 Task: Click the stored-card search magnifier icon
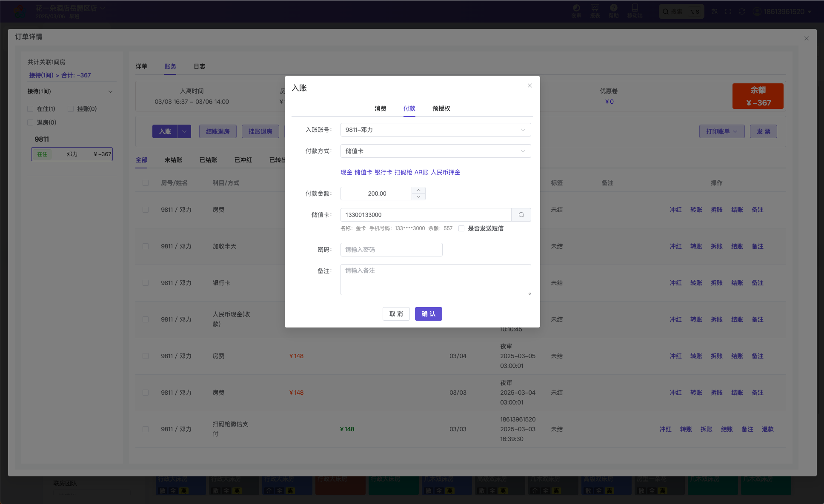click(521, 215)
